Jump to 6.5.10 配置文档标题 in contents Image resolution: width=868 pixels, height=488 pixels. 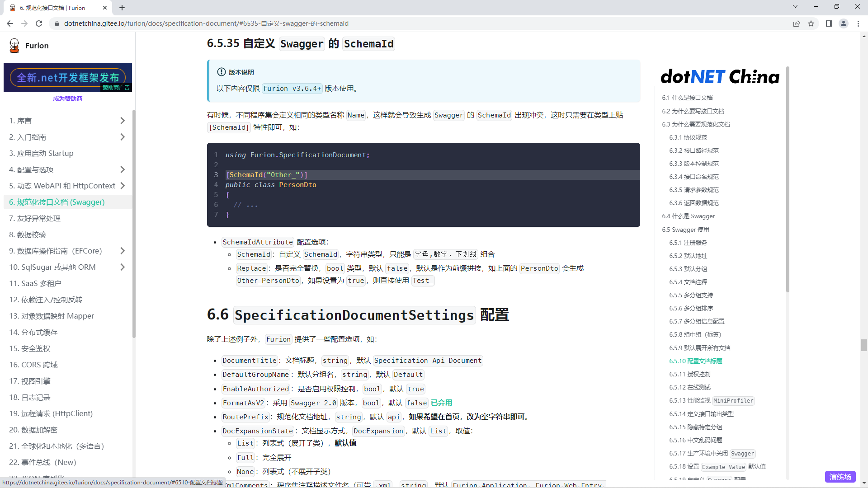(x=695, y=361)
